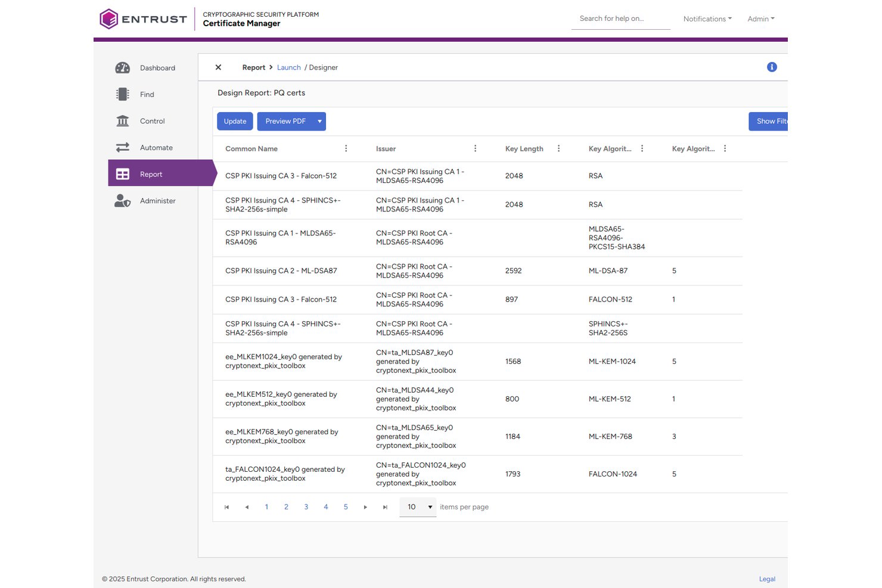Click the Administer user-shield icon
Viewport: 882px width, 588px height.
123,201
